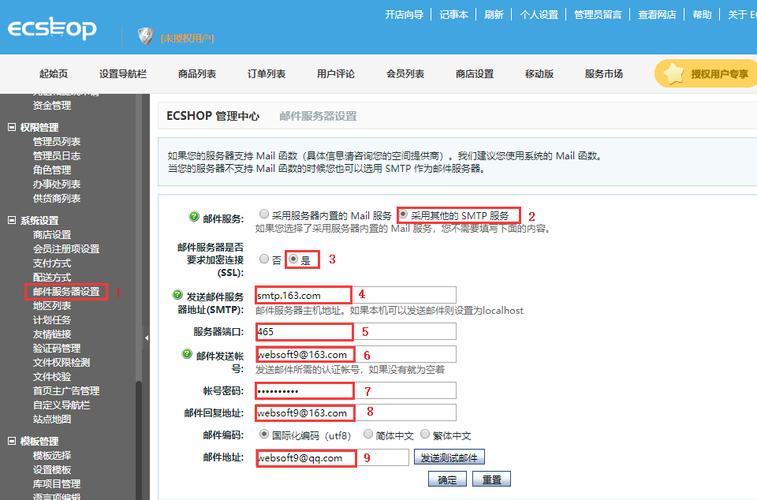This screenshot has height=500, width=757.
Task: Click the SMTP server address field
Action: 355,295
